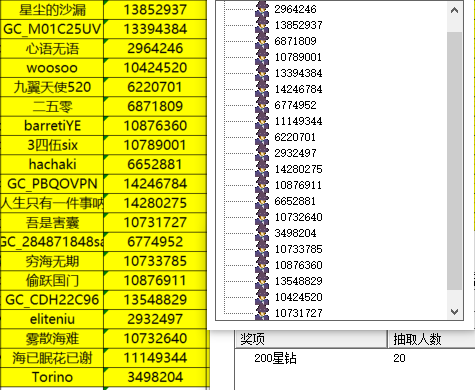This screenshot has height=390, width=475.
Task: Pick the user icon beside 3498204 in list
Action: tap(262, 233)
